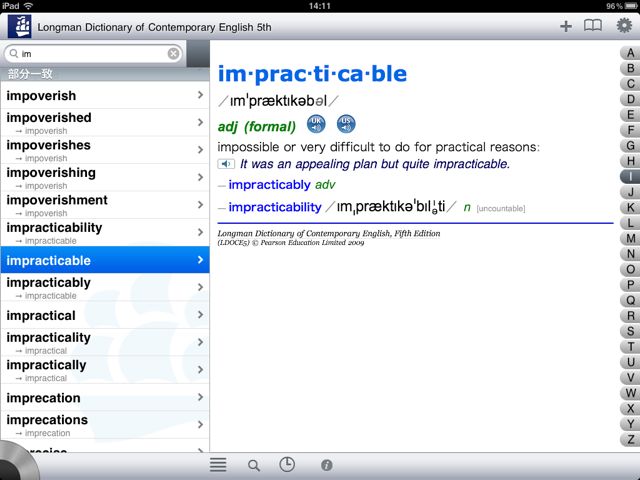The width and height of the screenshot is (640, 480).
Task: Jump to letter B in the index
Action: click(630, 69)
